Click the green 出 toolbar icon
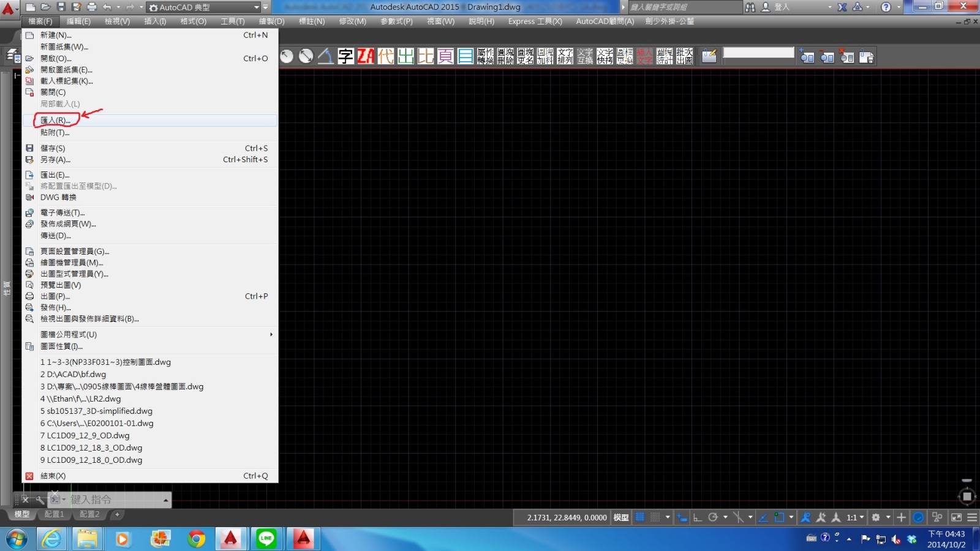 pyautogui.click(x=405, y=56)
